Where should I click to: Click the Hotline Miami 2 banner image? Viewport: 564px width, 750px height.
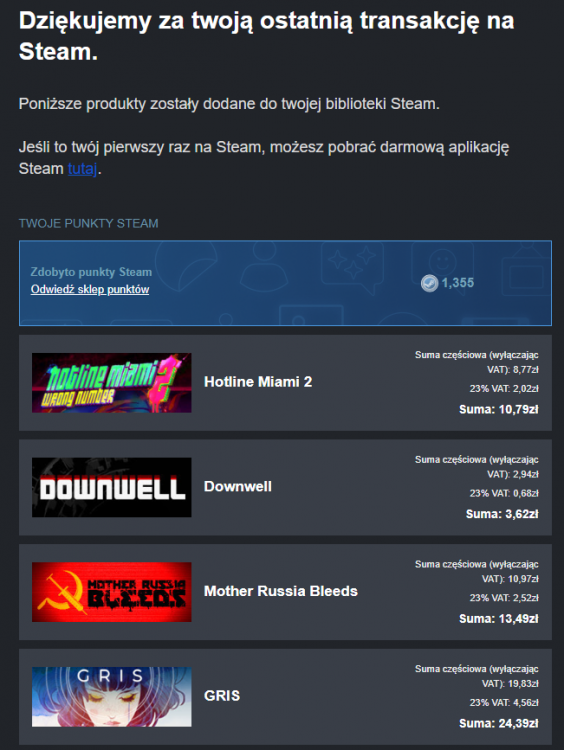(x=111, y=383)
